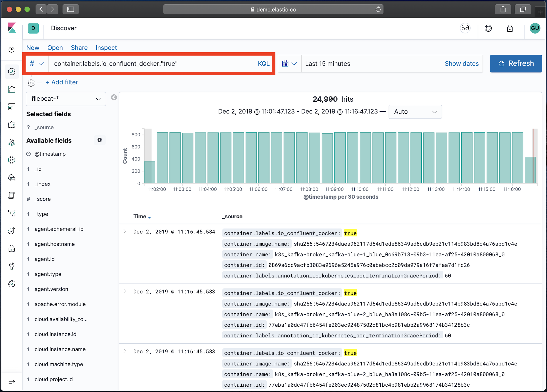Viewport: 547px width, 392px height.
Task: Open available fields settings gear
Action: pyautogui.click(x=100, y=140)
